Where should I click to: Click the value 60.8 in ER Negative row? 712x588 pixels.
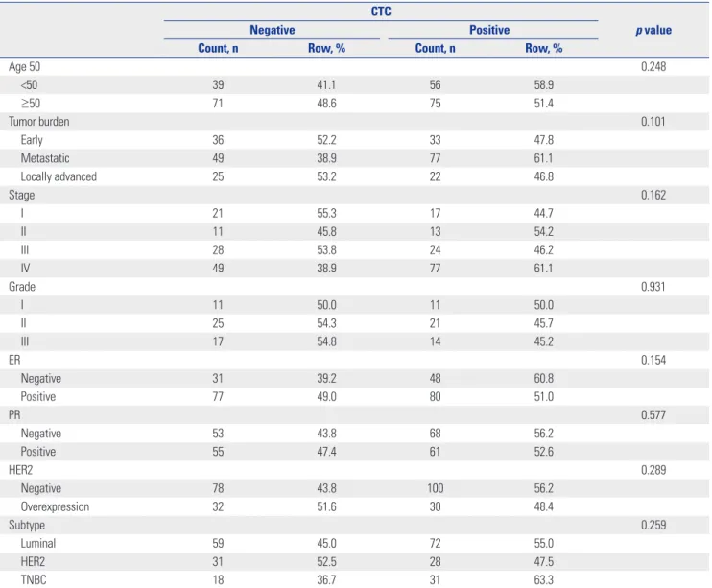[543, 378]
